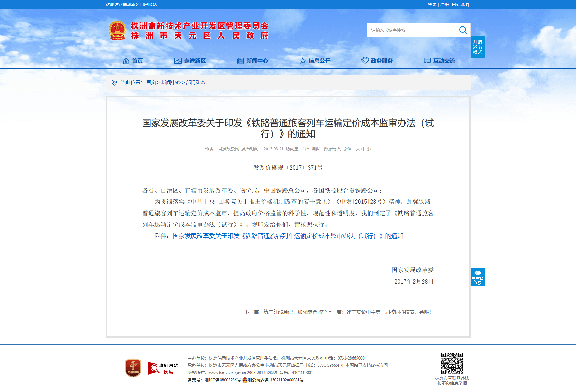Viewport: 576px width, 392px height.
Task: Open the 首页 home icon in navigation
Action: (126, 61)
